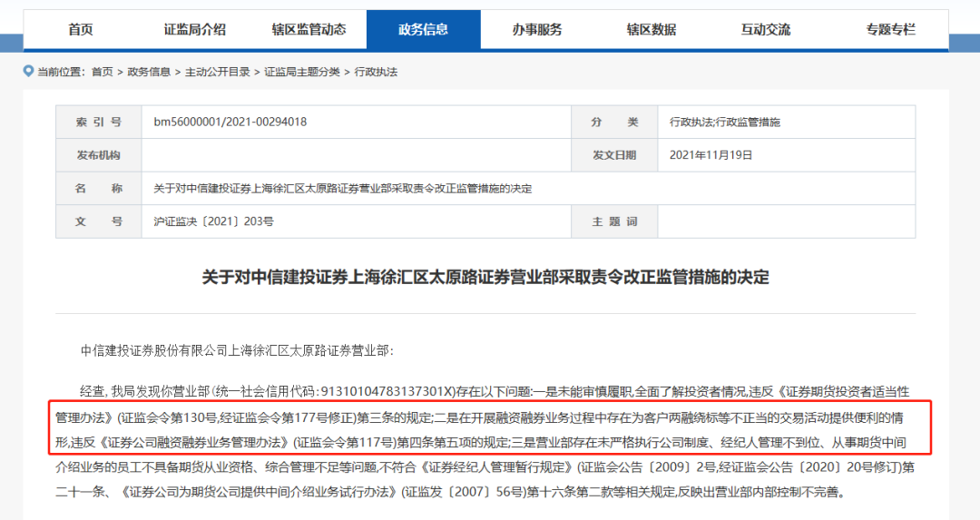Screen dimensions: 980x520
Task: Click the paragraph line starting 二十一条、《证券公司为期货公司
Action: tap(451, 492)
